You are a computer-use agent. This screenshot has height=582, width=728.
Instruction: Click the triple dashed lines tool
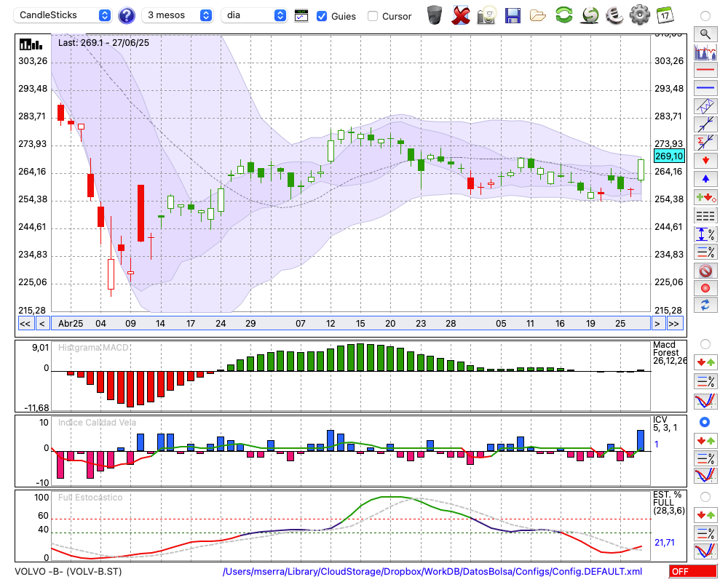[705, 215]
